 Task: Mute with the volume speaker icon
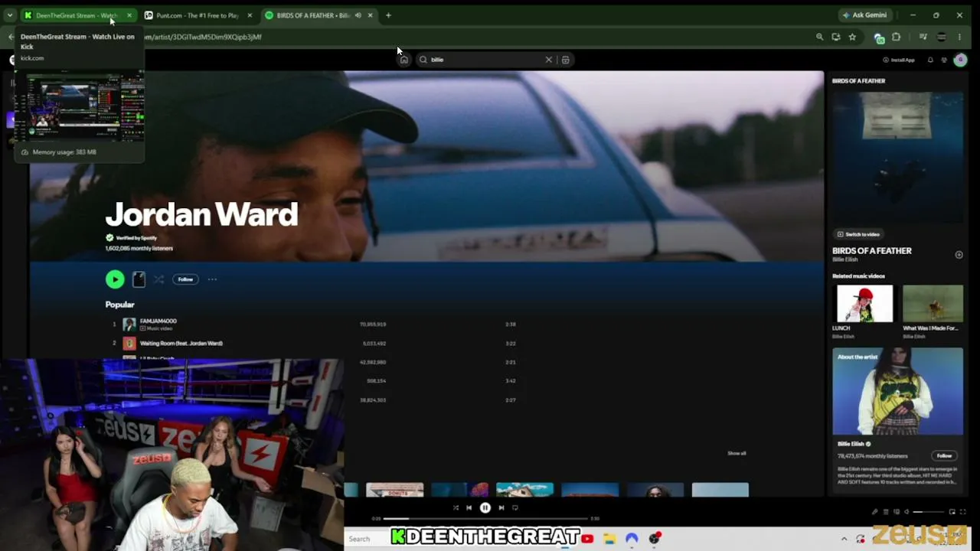click(x=906, y=512)
